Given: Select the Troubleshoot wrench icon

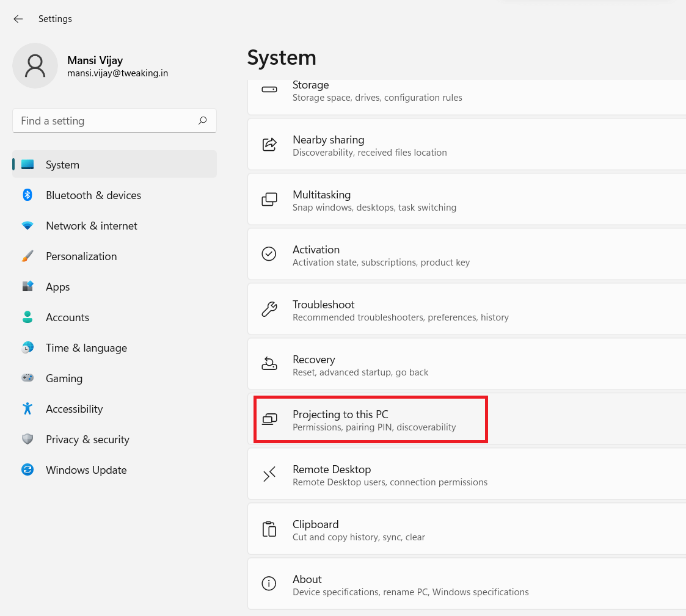Looking at the screenshot, I should (269, 309).
